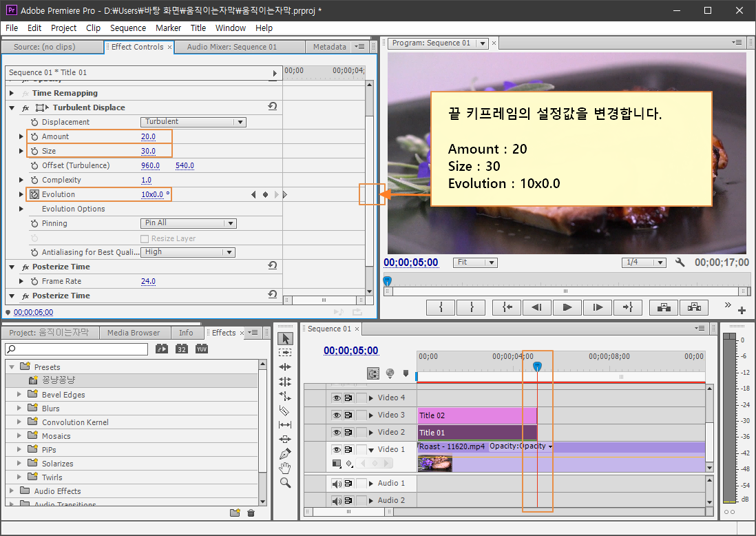Expand the Video 3 track
The width and height of the screenshot is (756, 536).
370,415
